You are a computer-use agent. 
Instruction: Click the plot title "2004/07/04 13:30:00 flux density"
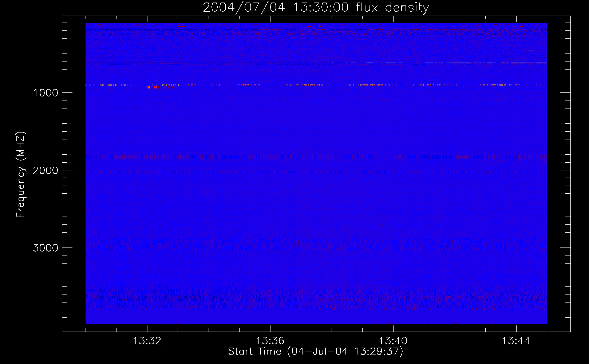(x=316, y=7)
